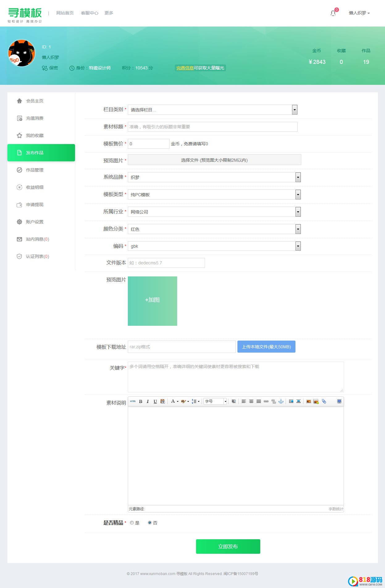Justify text in editor toolbar
This screenshot has height=588, width=385.
pos(258,401)
